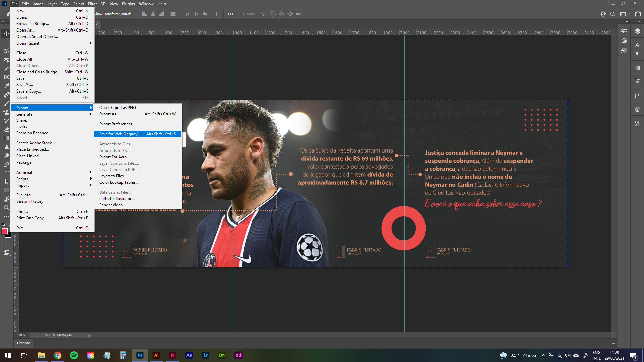This screenshot has height=362, width=644.
Task: Select the Move tool
Action: [6, 34]
